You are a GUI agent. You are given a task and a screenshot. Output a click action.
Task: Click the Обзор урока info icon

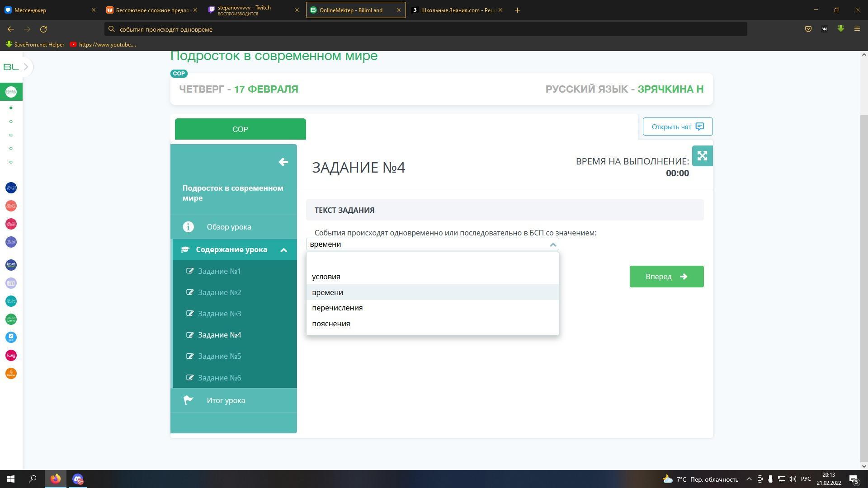pos(188,227)
